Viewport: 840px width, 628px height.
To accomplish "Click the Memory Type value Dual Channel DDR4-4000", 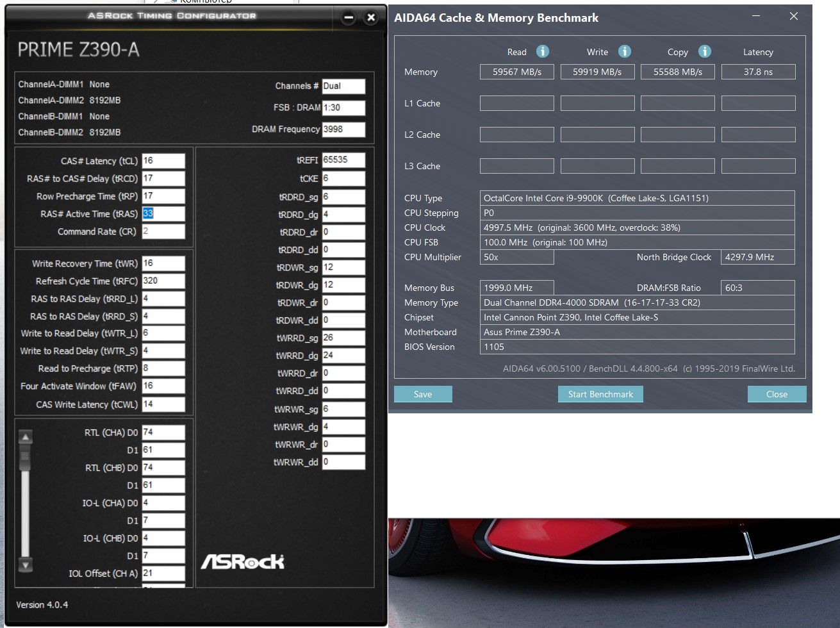I will point(637,302).
